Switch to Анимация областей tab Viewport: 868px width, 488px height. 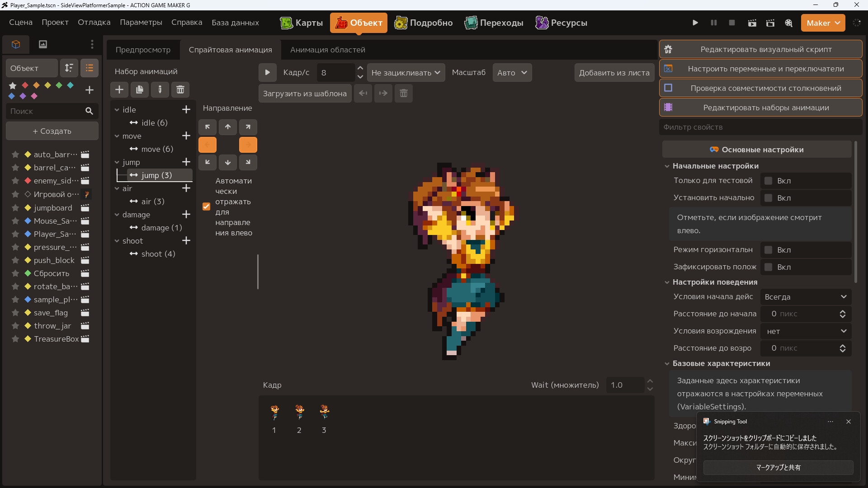[328, 50]
